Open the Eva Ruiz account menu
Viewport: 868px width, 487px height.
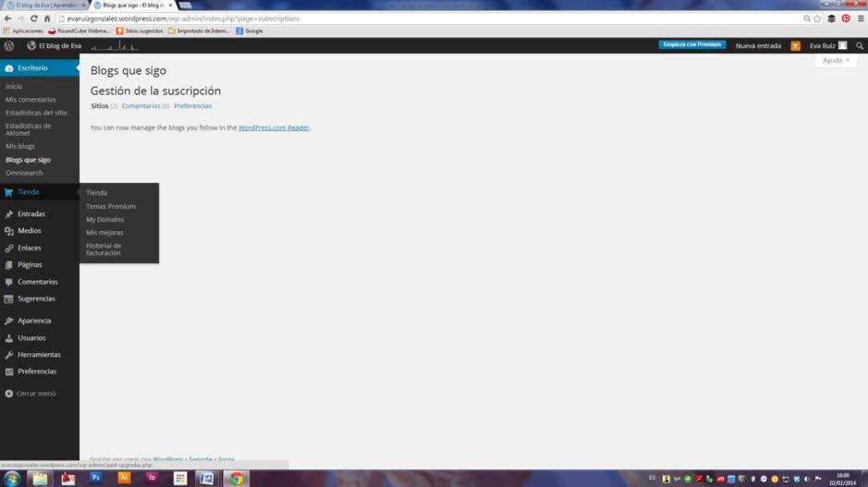click(x=827, y=45)
